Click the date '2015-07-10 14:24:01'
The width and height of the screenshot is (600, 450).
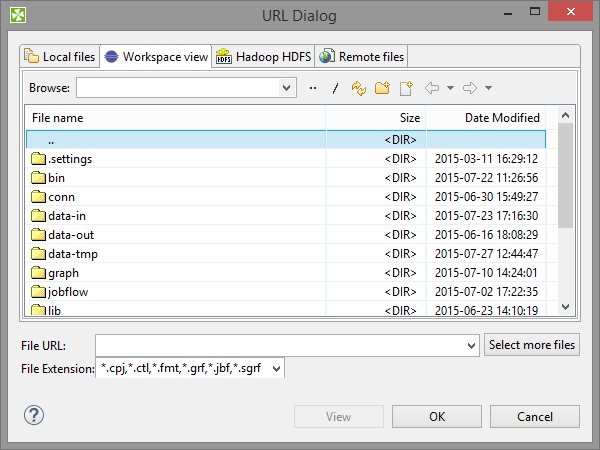(486, 273)
